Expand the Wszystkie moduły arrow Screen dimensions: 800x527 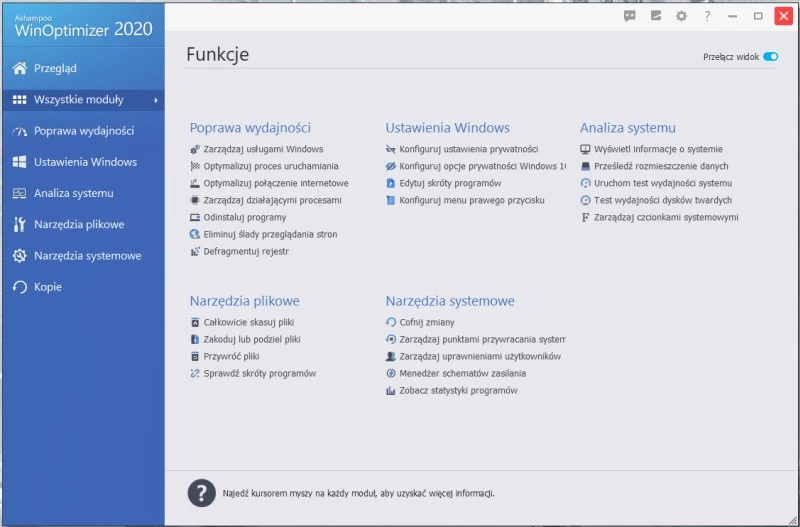point(156,100)
